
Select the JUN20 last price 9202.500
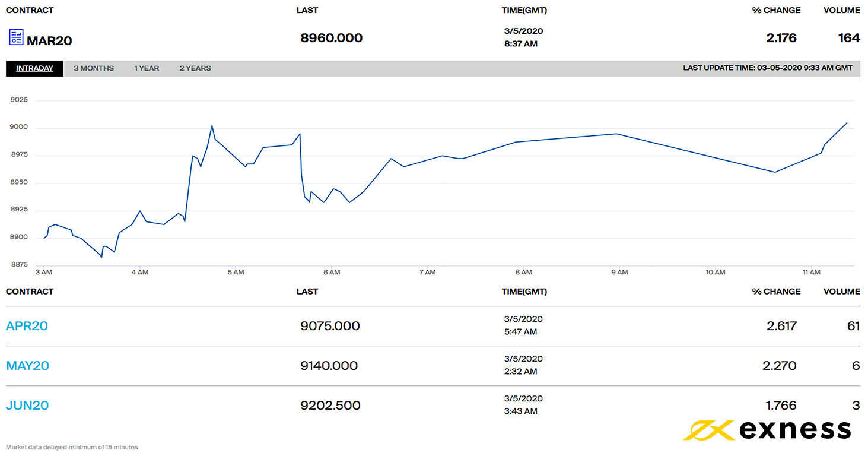tap(330, 406)
